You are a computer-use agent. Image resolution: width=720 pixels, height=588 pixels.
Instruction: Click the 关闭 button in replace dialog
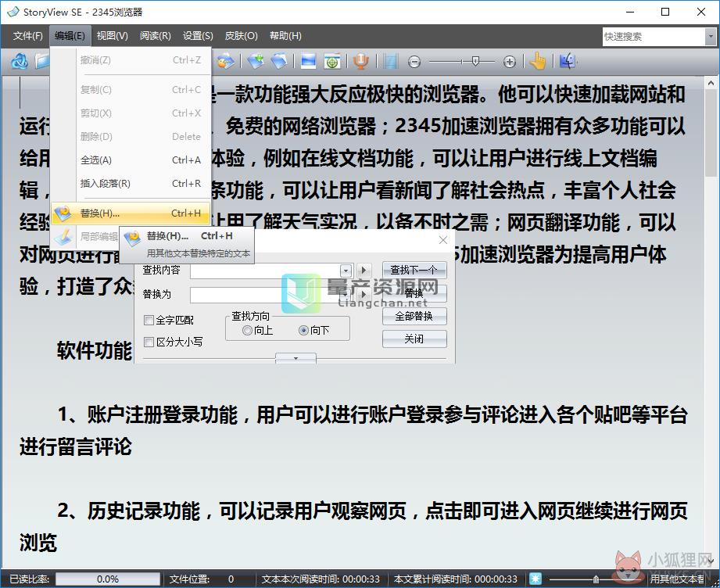(x=414, y=339)
